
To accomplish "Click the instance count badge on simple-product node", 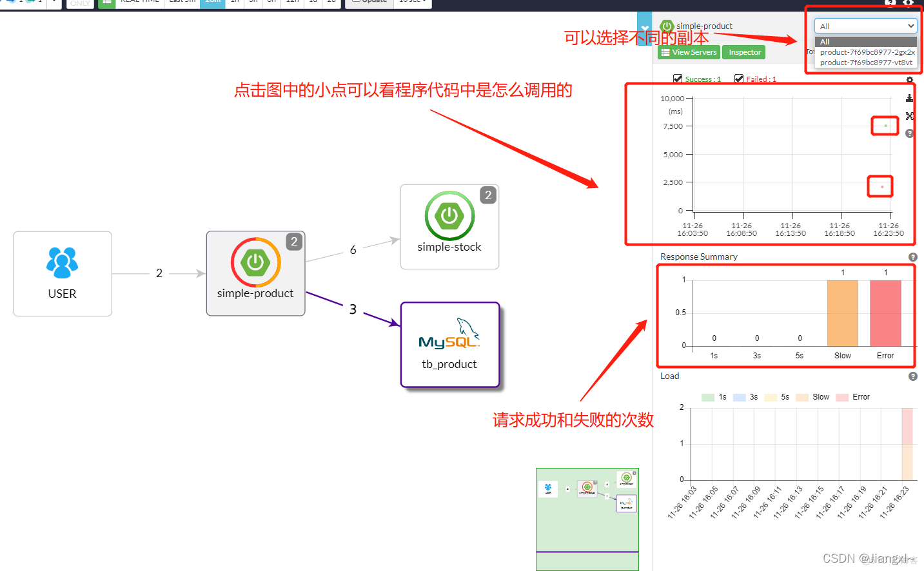I will tap(294, 242).
